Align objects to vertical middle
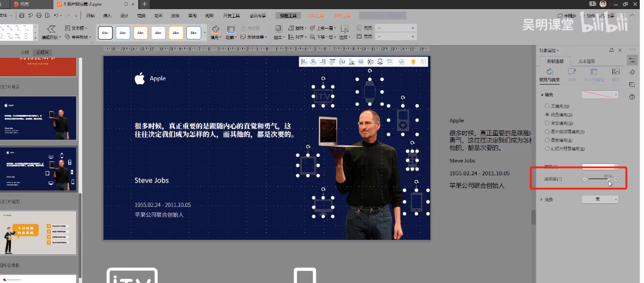 coord(341,61)
